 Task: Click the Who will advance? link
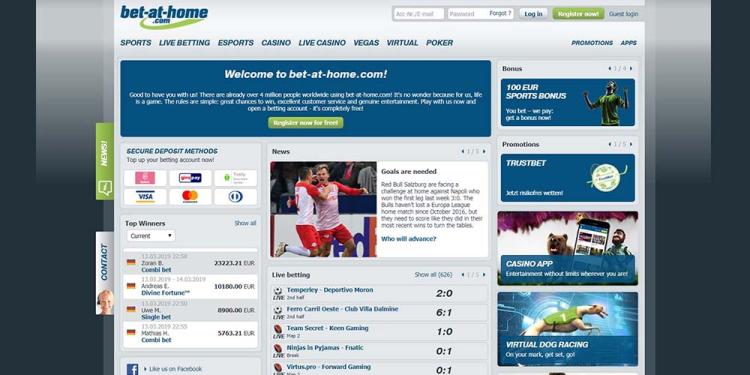(x=408, y=239)
